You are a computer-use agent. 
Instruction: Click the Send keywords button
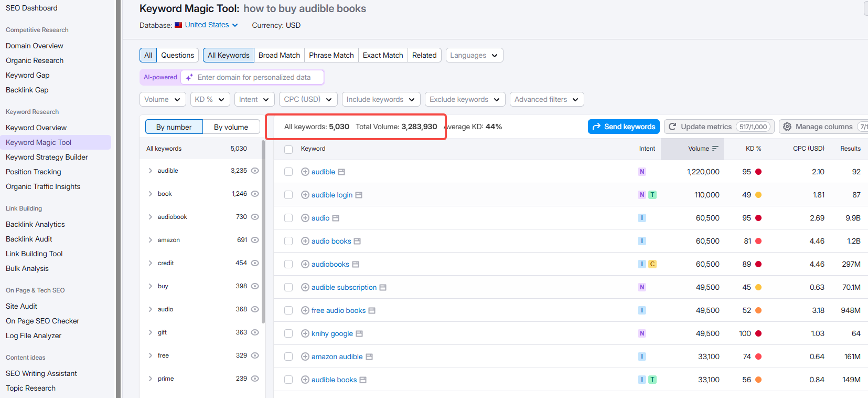624,127
